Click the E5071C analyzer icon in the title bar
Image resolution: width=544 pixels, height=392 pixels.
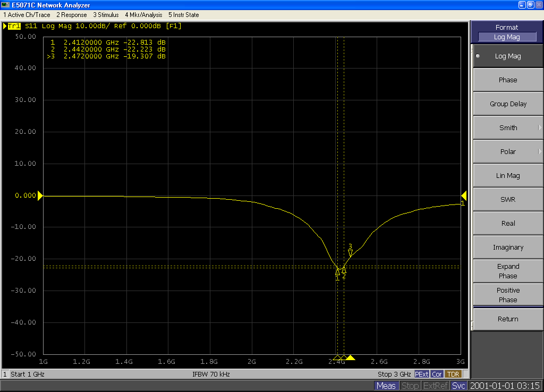[x=5, y=5]
